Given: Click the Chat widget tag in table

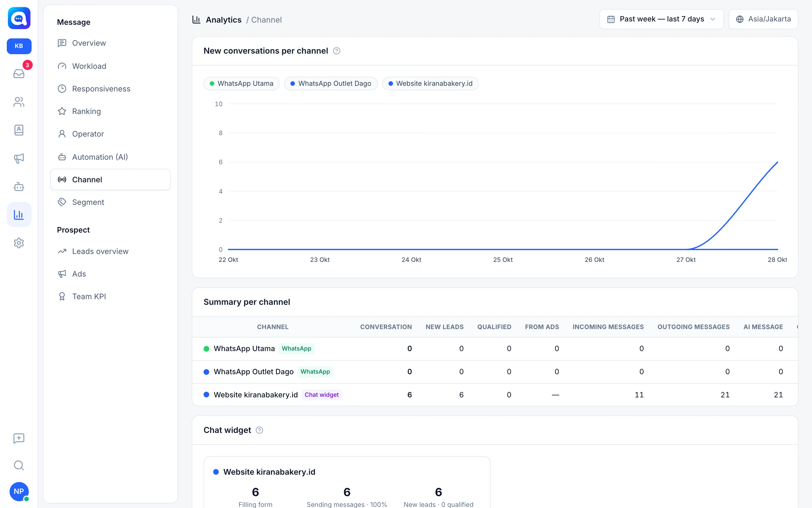Looking at the screenshot, I should point(321,395).
